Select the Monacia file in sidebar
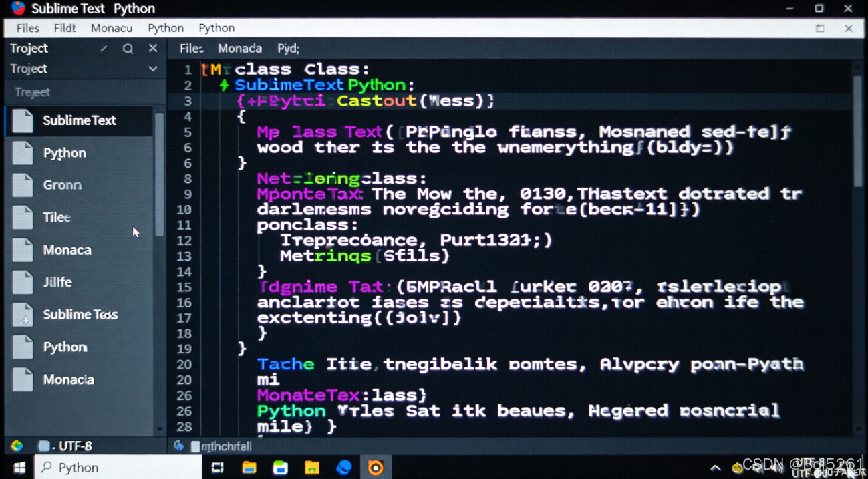Image resolution: width=868 pixels, height=479 pixels. point(79,379)
